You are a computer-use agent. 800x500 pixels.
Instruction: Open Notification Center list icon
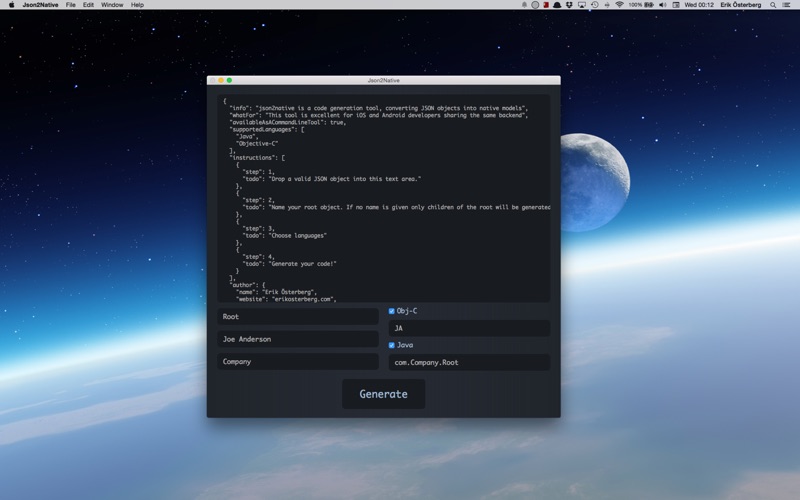coord(786,5)
